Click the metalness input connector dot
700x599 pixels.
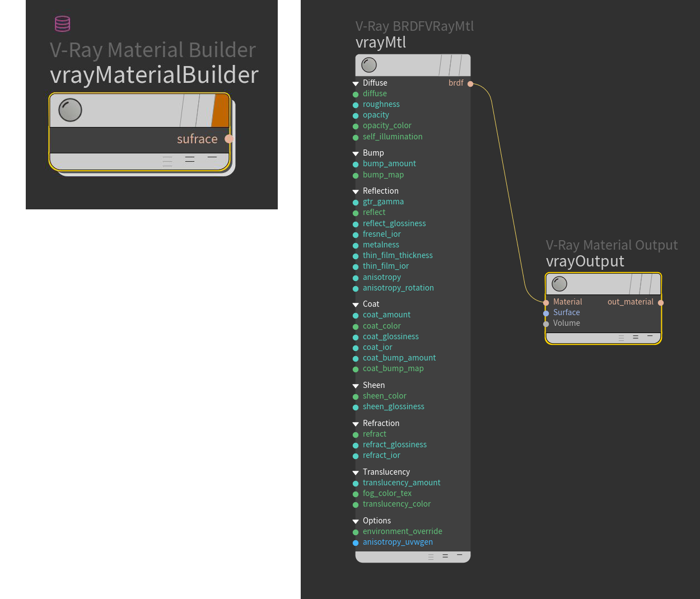coord(356,246)
